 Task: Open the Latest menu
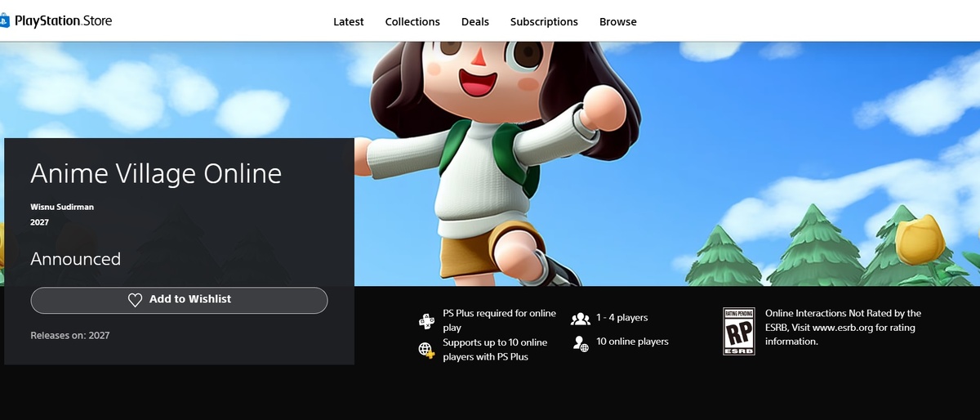point(349,22)
